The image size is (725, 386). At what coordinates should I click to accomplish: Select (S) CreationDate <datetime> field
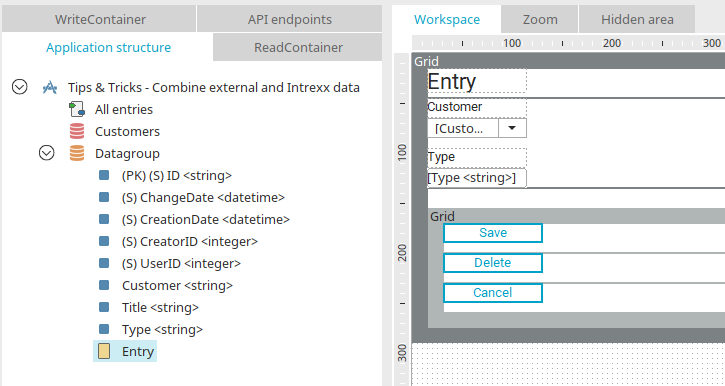pyautogui.click(x=206, y=220)
